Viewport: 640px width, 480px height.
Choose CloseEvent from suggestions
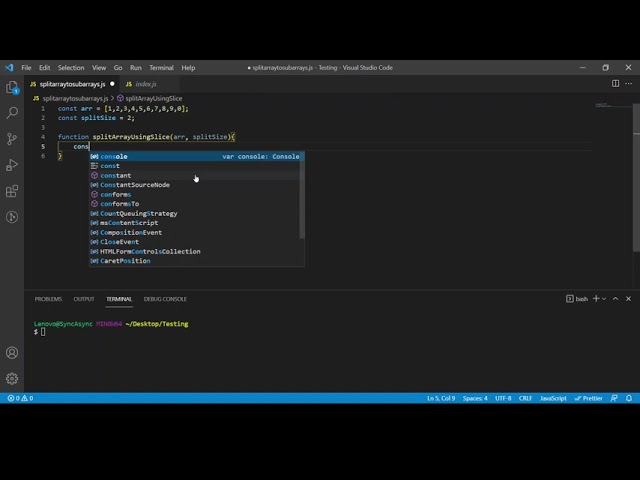pos(195,242)
